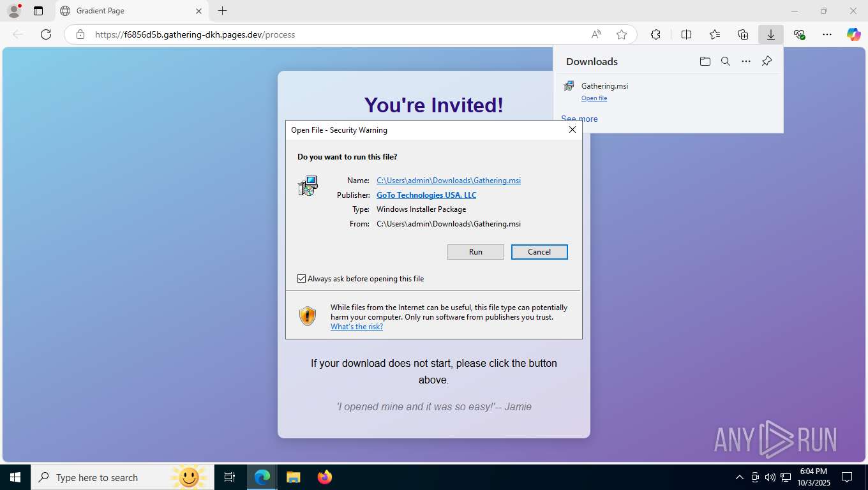The height and width of the screenshot is (490, 868).
Task: Open the volume speaker tray icon
Action: click(x=770, y=477)
